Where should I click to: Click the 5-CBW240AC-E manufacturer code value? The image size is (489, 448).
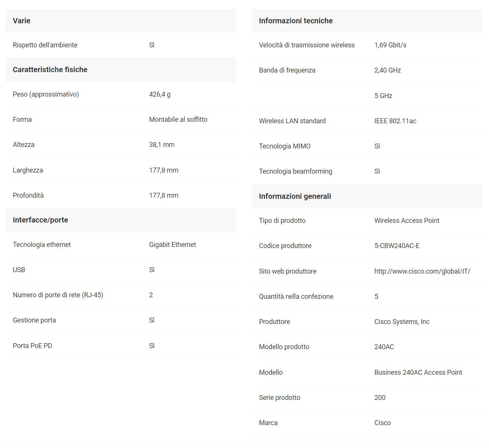pyautogui.click(x=396, y=246)
